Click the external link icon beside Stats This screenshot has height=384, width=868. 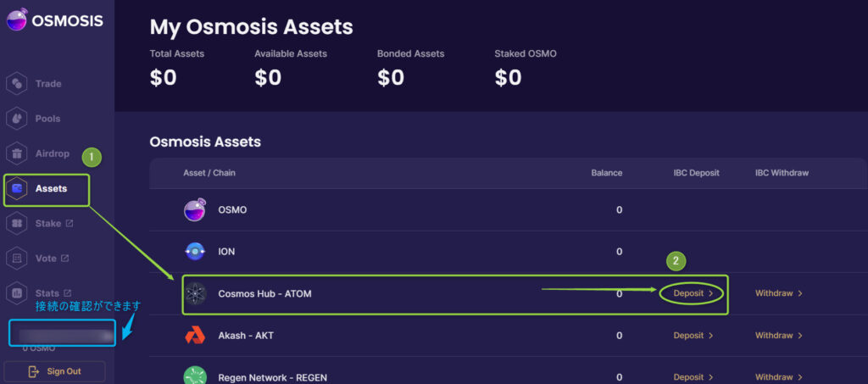point(68,292)
